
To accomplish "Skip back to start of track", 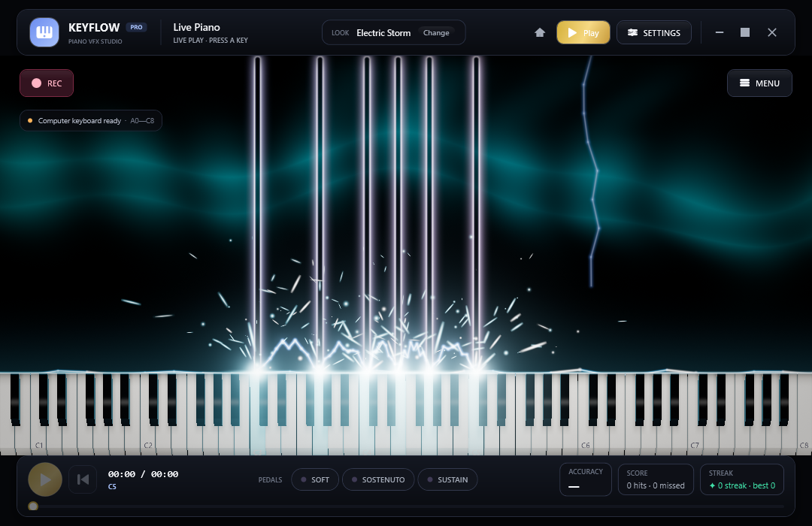I will click(83, 479).
